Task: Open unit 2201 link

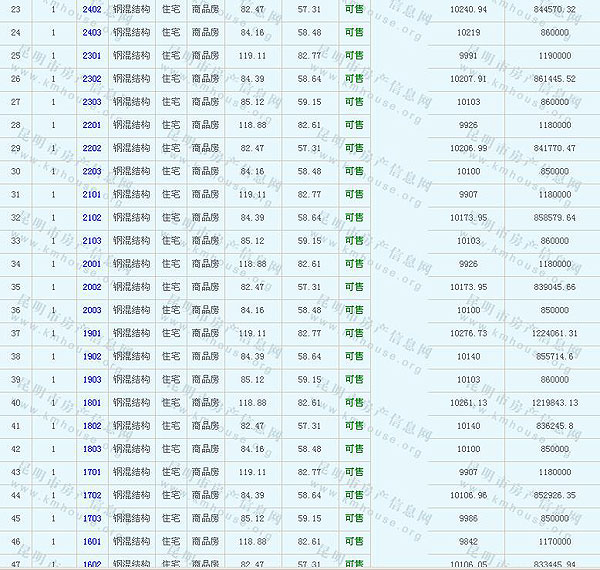Action: tap(91, 125)
